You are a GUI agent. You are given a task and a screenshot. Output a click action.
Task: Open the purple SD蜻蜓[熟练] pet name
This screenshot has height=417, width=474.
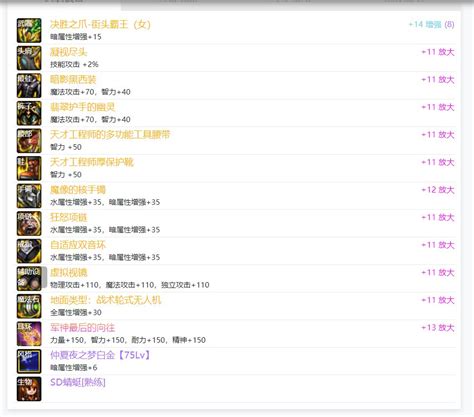click(x=78, y=382)
